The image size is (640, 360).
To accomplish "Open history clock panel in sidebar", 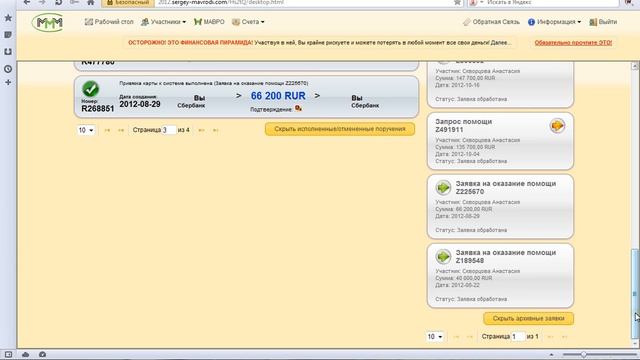I will click(8, 69).
